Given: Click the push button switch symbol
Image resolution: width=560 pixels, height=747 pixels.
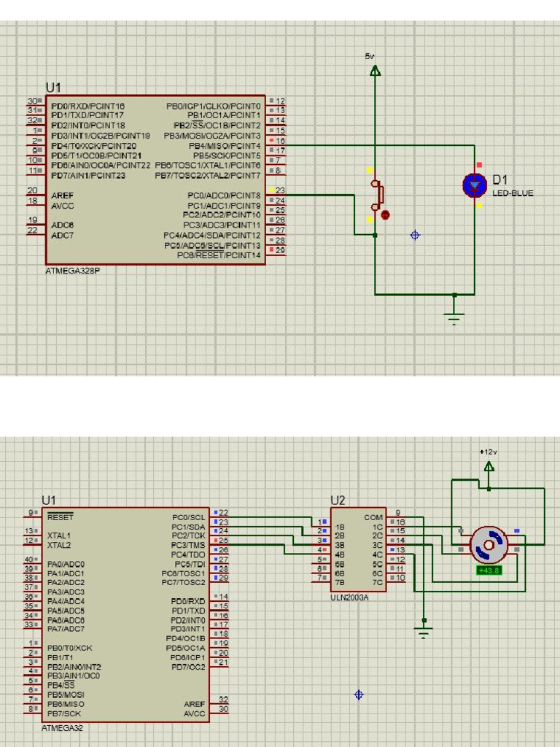Looking at the screenshot, I should tap(378, 194).
